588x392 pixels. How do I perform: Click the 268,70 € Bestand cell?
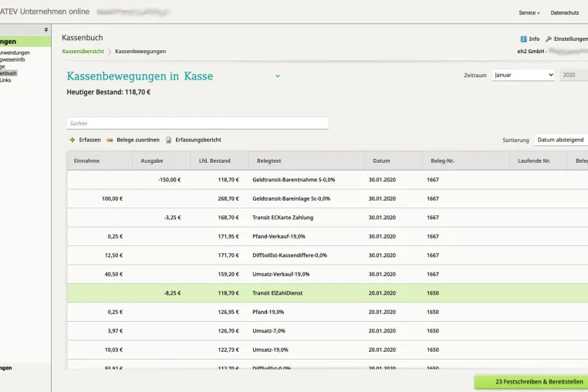tap(228, 199)
